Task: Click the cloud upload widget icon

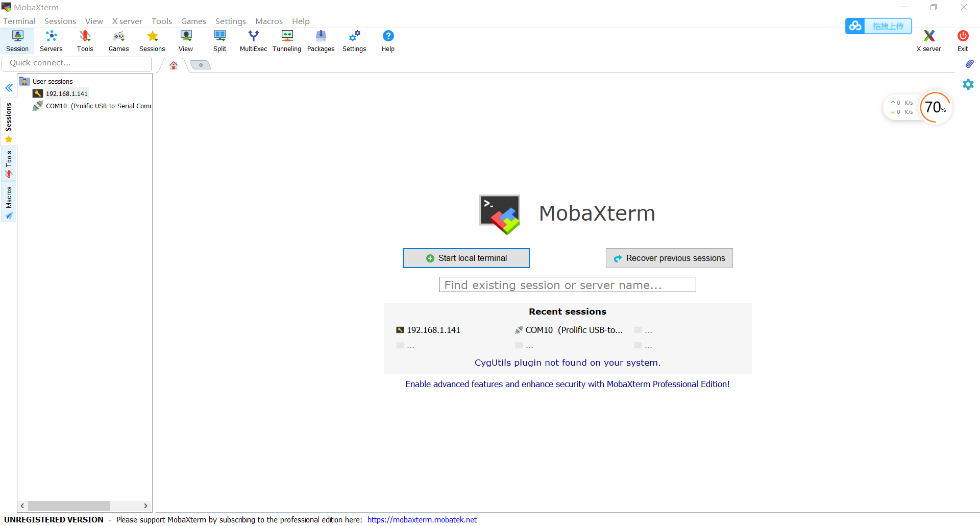Action: [x=855, y=26]
